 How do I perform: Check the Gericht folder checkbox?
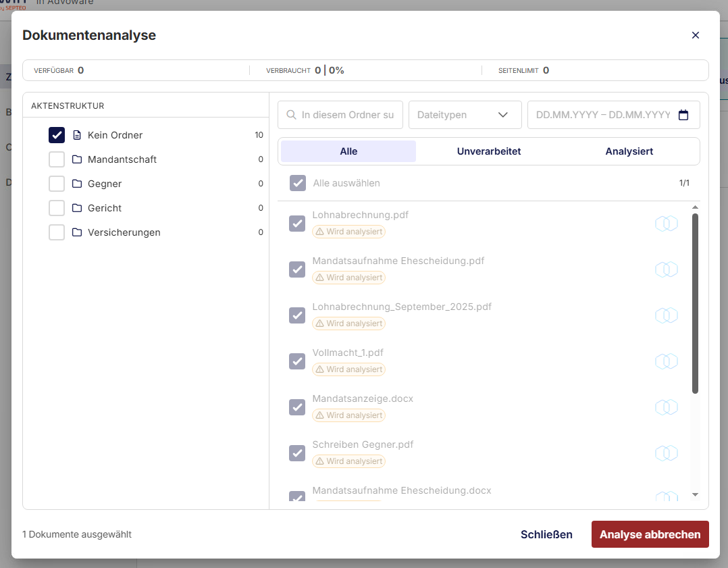(x=57, y=207)
